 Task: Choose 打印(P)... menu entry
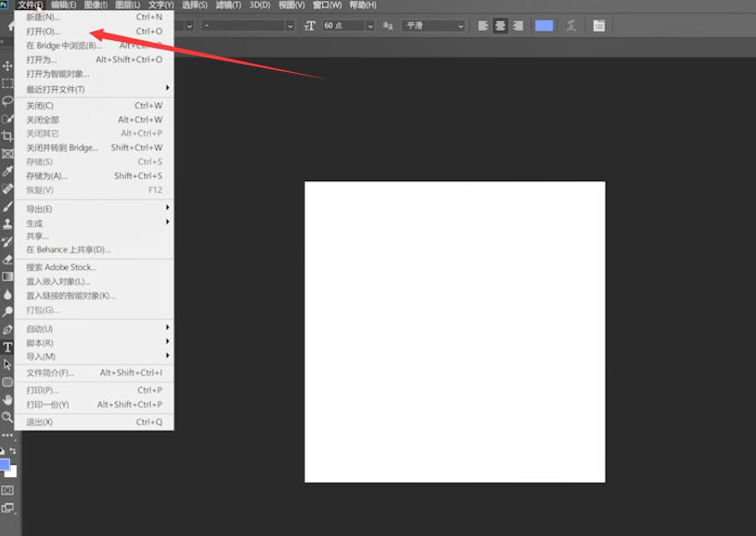click(x=94, y=390)
